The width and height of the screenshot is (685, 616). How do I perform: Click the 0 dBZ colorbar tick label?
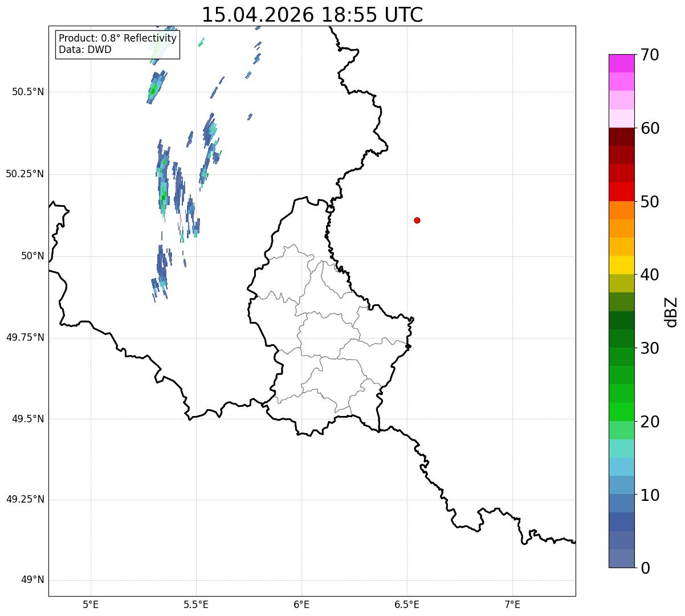(x=645, y=568)
